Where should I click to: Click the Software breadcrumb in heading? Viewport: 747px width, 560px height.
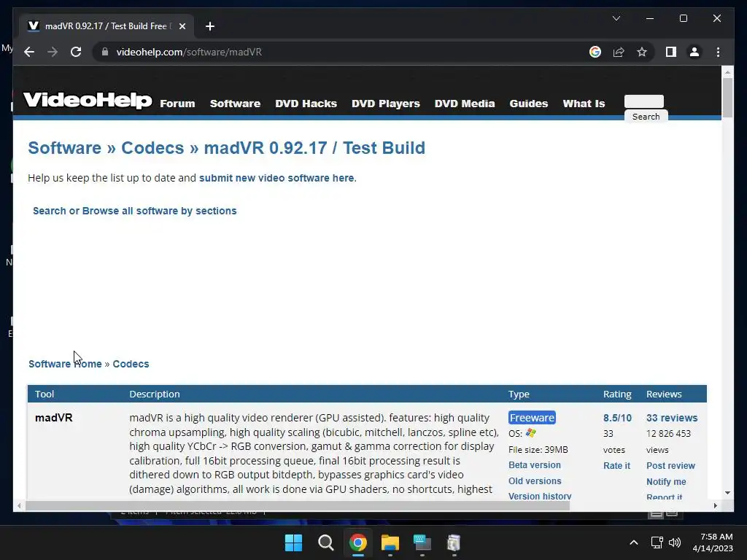pos(65,147)
